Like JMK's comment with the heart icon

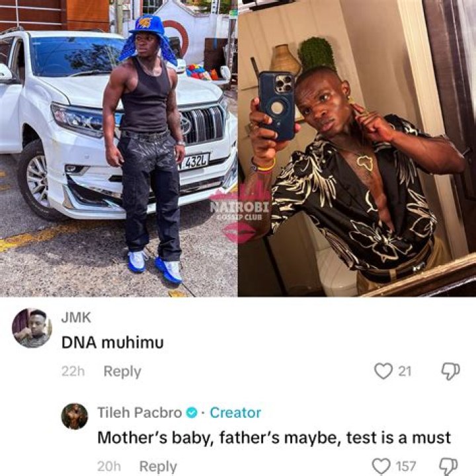pos(383,371)
